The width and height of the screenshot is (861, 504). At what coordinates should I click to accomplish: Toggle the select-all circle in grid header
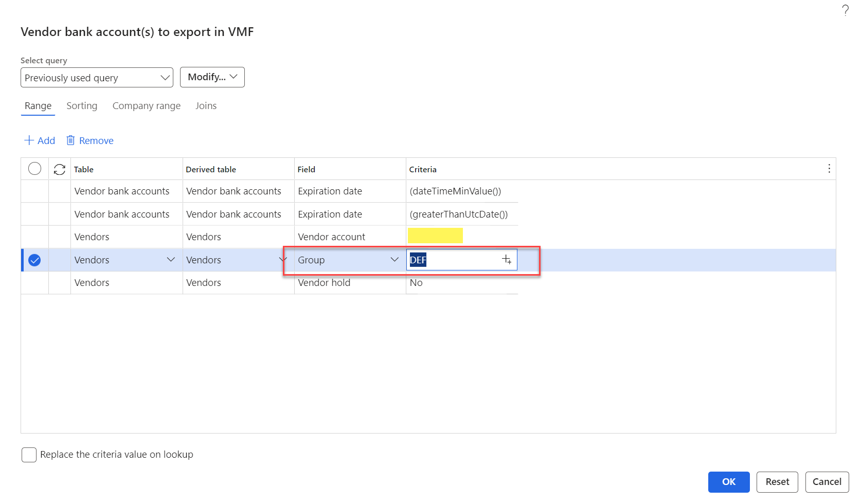coord(34,169)
